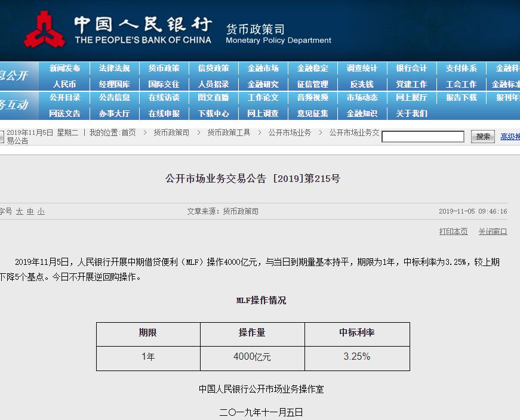
Task: Open the 货币政策 navigation item
Action: (x=164, y=69)
